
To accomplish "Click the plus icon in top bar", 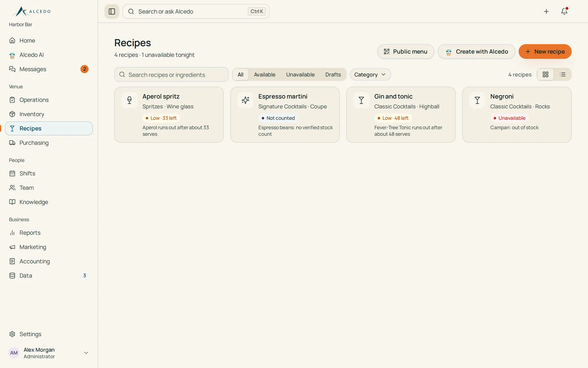I will coord(546,11).
